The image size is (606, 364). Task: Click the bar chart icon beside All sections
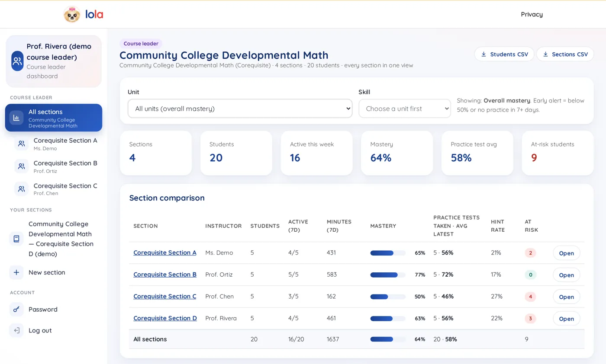point(16,118)
